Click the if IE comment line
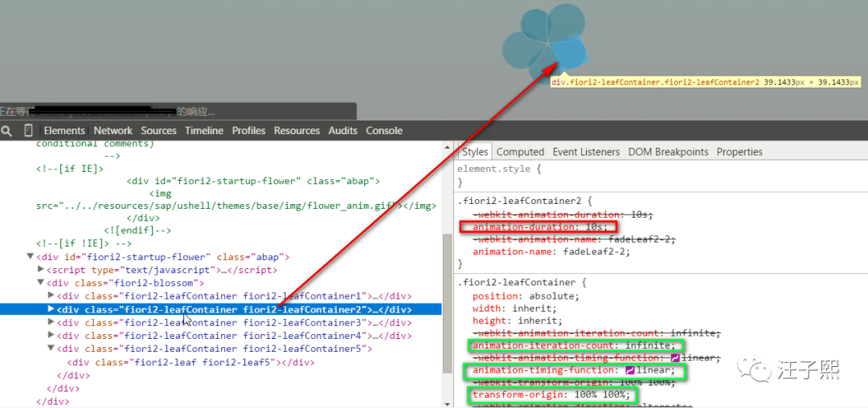This screenshot has height=408, width=868. (70, 169)
